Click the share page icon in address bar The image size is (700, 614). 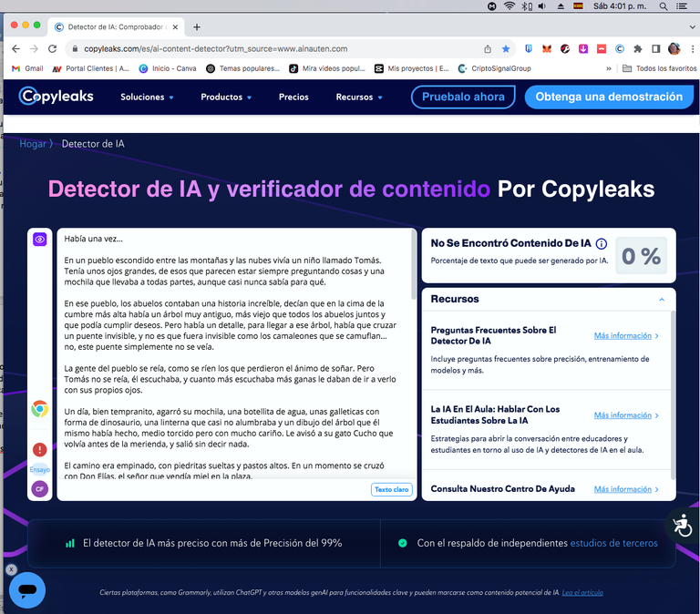point(488,48)
